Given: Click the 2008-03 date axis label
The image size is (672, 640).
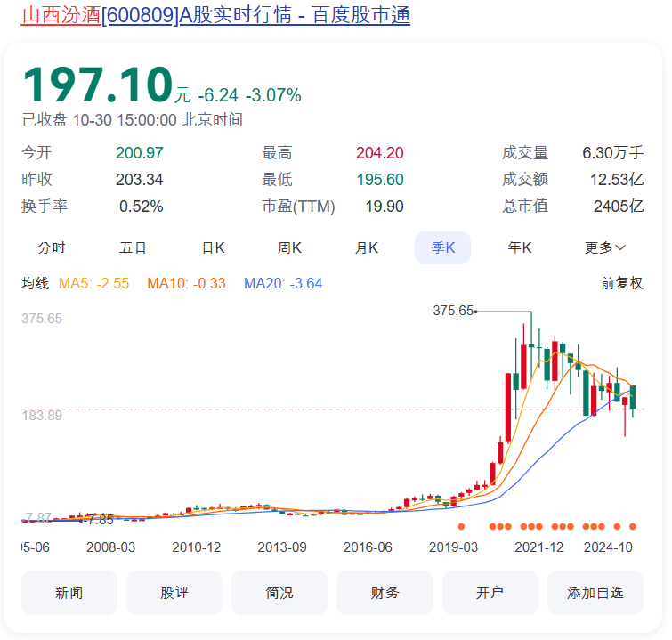Looking at the screenshot, I should click(x=110, y=547).
